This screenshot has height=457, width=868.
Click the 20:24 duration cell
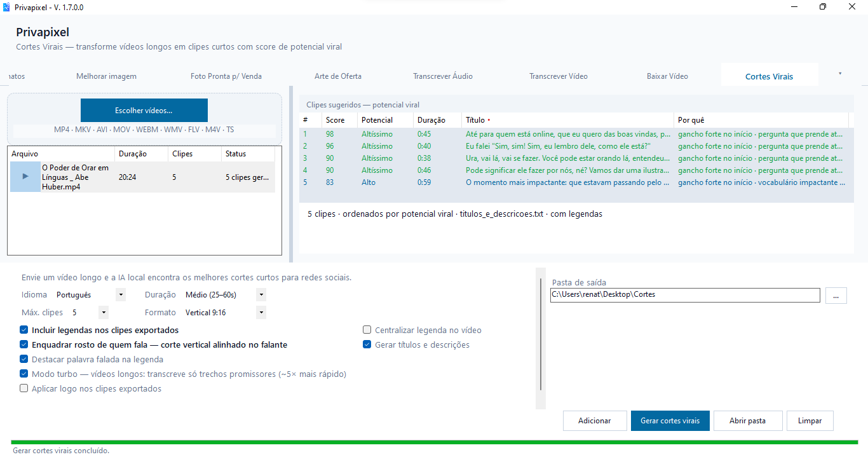[127, 177]
